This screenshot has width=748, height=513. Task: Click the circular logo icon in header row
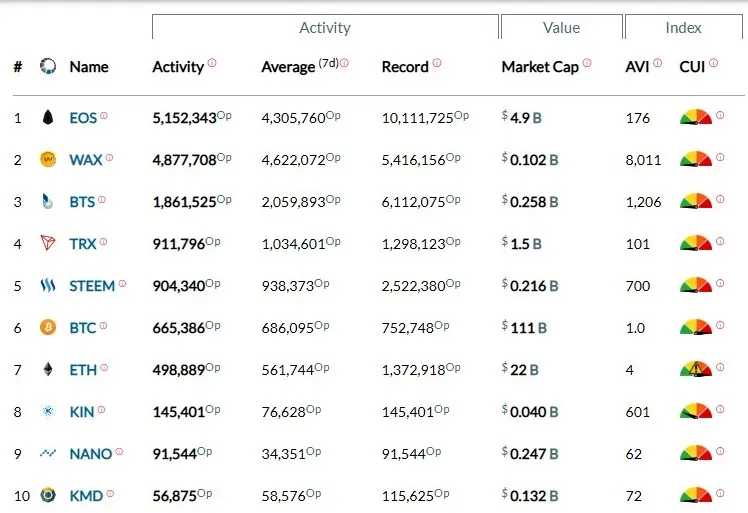coord(48,66)
